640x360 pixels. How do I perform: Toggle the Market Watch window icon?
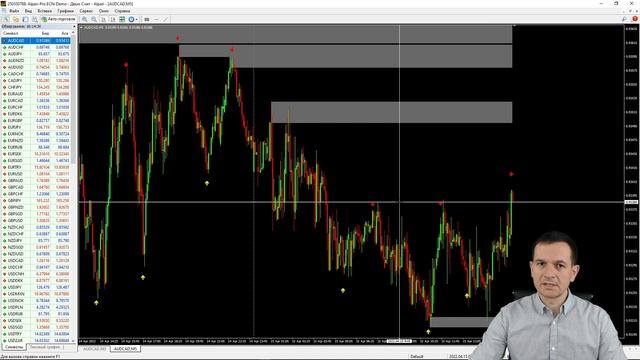25,19
